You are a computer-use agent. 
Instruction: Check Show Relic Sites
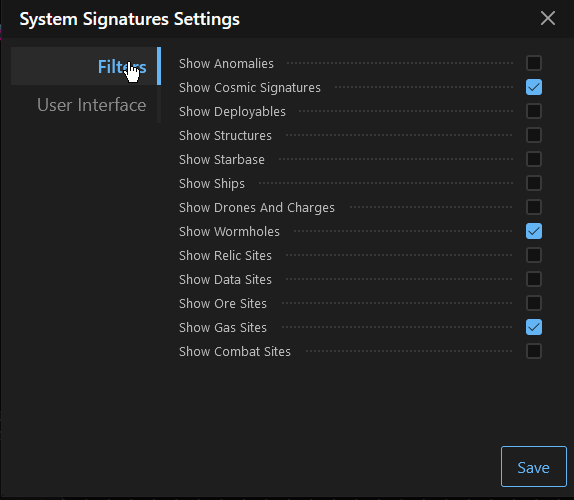click(534, 255)
